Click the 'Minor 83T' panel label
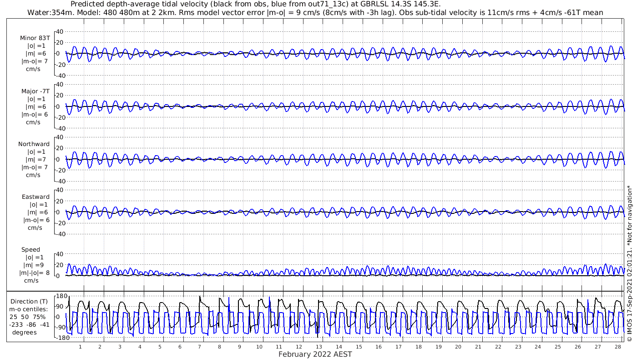The height and width of the screenshot is (364, 637). point(35,38)
